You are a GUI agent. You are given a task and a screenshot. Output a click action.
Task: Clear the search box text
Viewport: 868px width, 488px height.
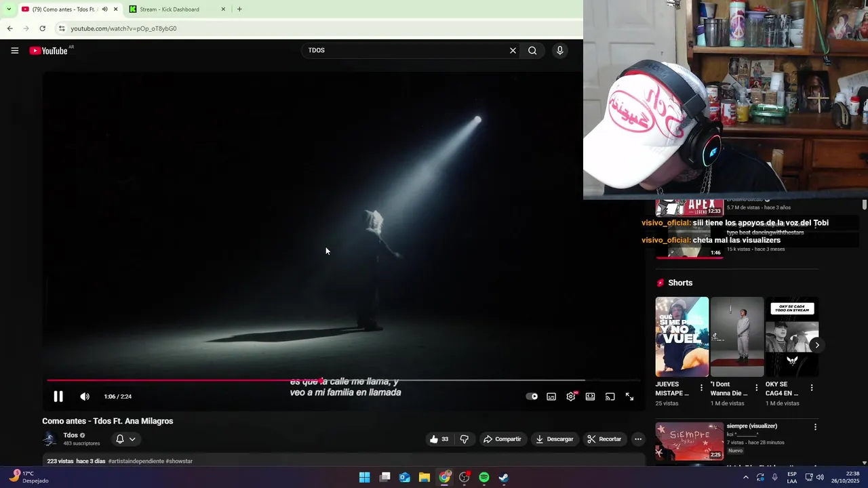click(x=513, y=50)
